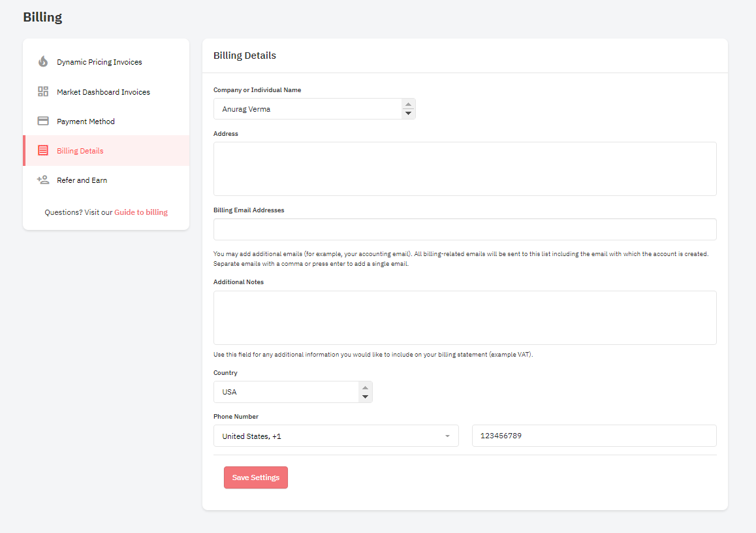Screen dimensions: 756x533
Task: Click the Phone Number label
Action: (236, 417)
